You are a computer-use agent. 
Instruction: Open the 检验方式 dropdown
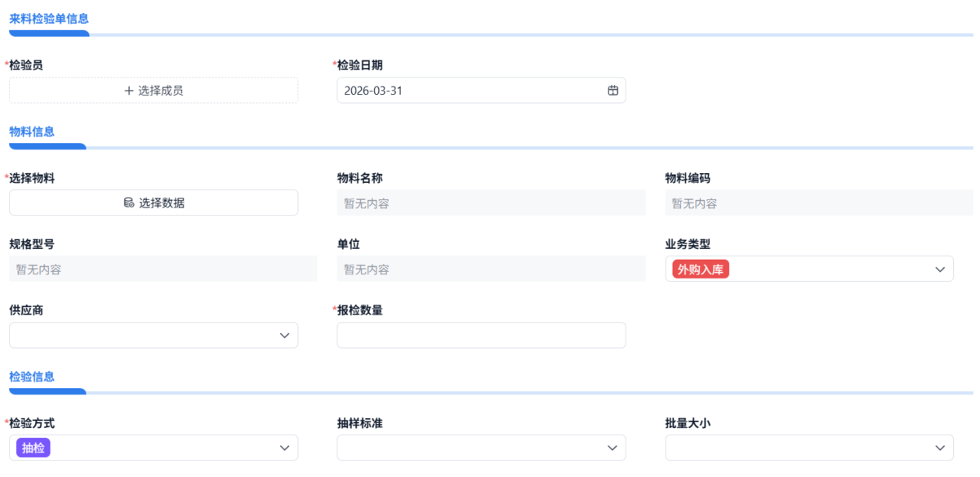(285, 448)
